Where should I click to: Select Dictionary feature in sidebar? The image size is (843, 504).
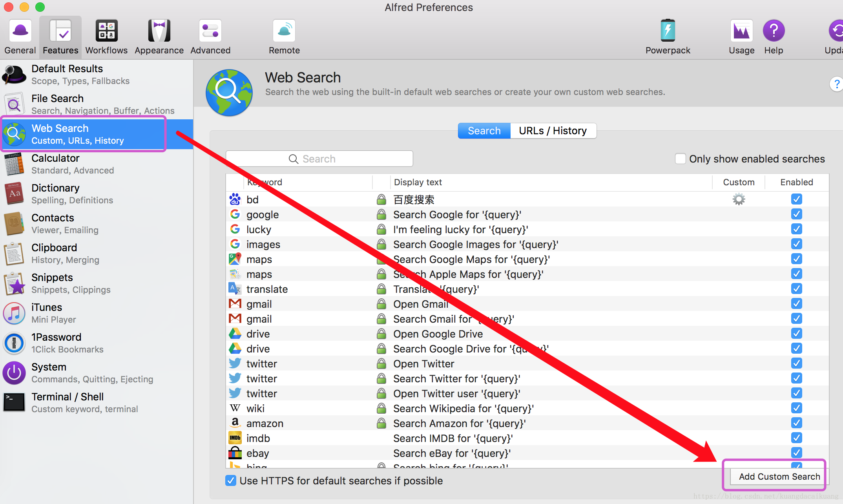[x=97, y=194]
